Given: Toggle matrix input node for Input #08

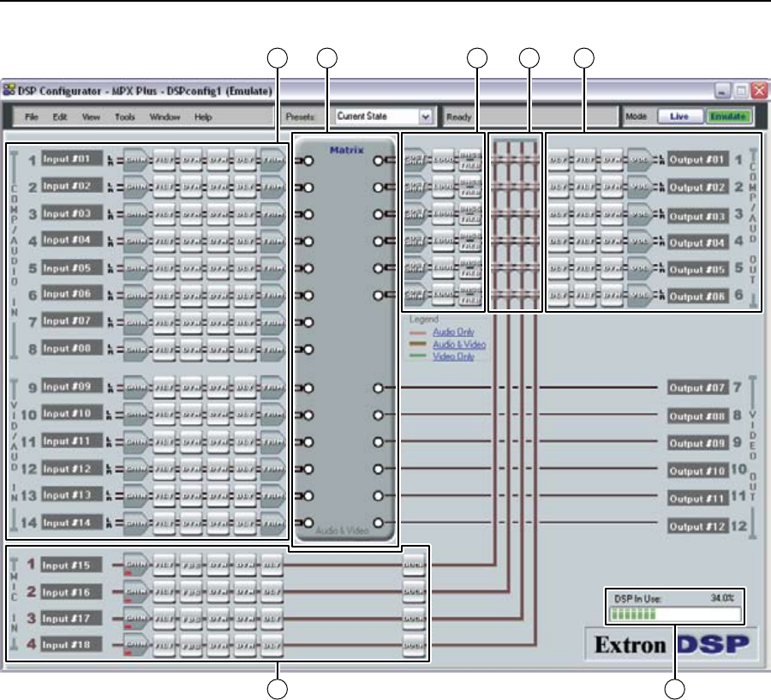Looking at the screenshot, I should tap(308, 350).
